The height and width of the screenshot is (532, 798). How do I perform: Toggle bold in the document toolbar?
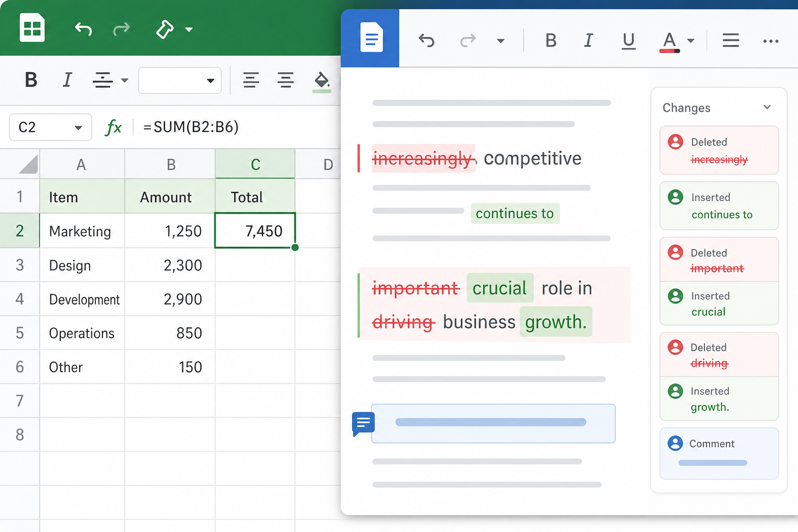551,41
